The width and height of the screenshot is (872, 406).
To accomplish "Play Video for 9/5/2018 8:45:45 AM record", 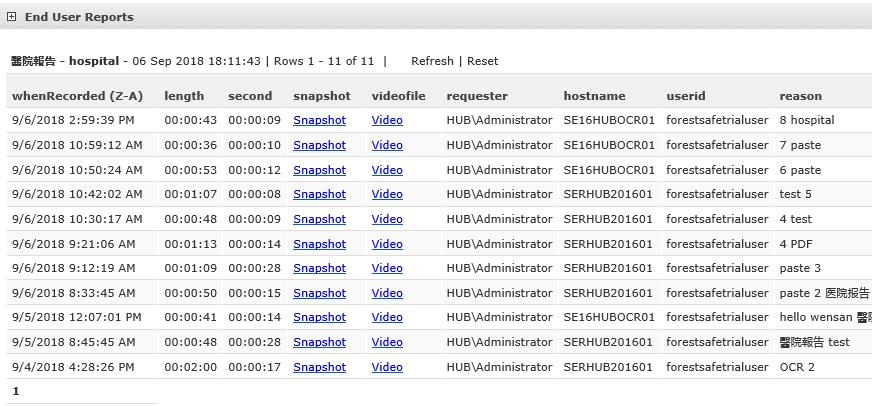I will coord(387,342).
